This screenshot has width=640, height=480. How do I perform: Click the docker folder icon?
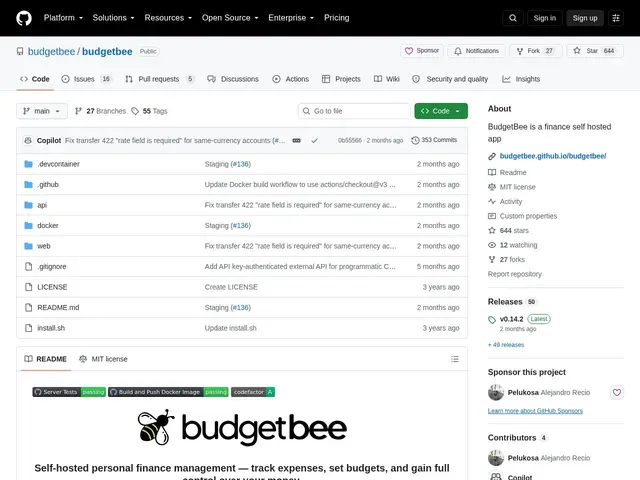pos(28,225)
